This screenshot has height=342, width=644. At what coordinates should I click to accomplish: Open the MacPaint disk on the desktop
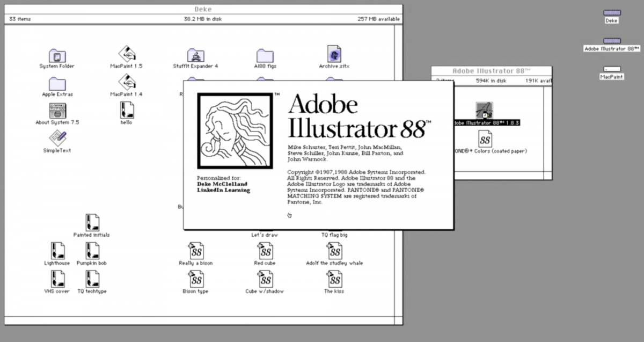[611, 69]
